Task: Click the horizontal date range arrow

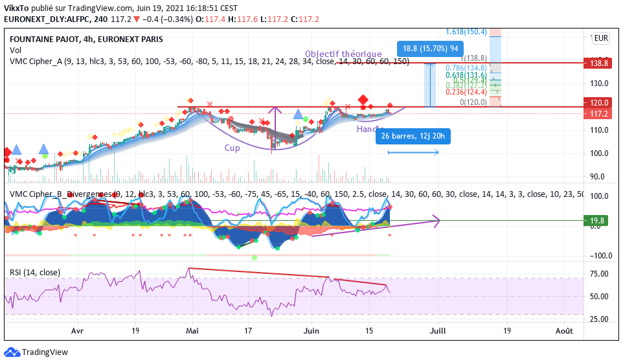Action: click(x=413, y=152)
